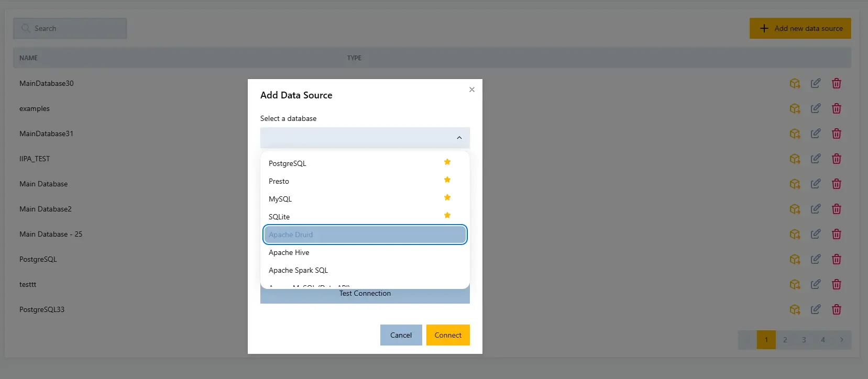Delete the Main Database - 25 source

coord(837,234)
